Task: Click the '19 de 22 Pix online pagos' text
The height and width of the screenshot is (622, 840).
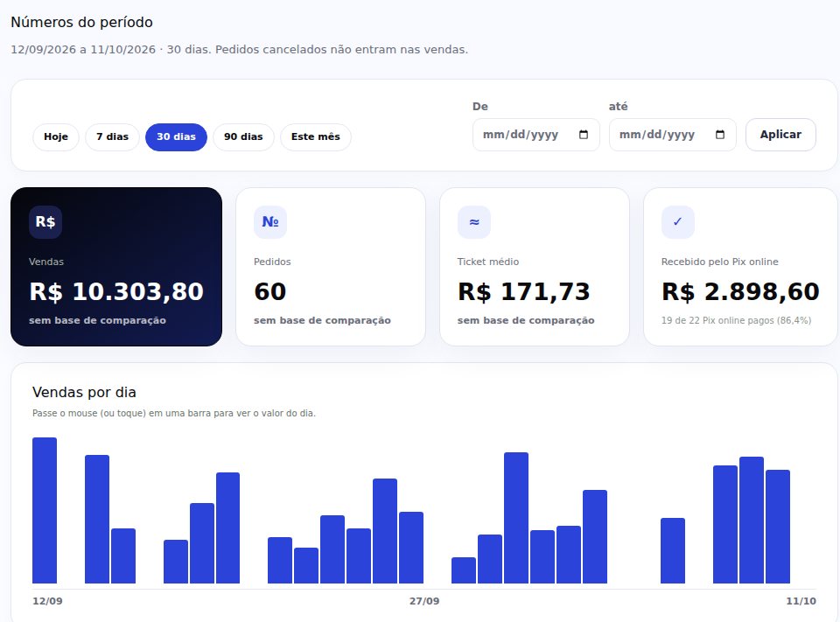Action: coord(736,320)
